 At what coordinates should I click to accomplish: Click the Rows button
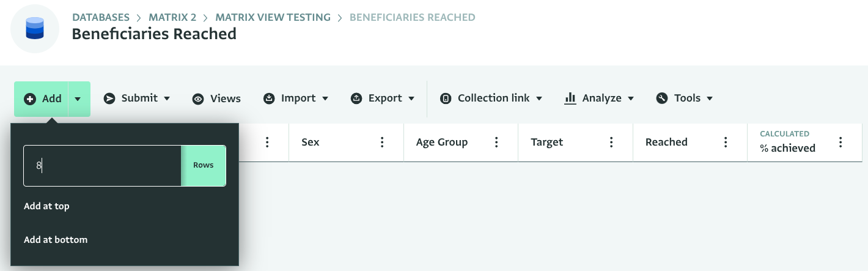[204, 166]
